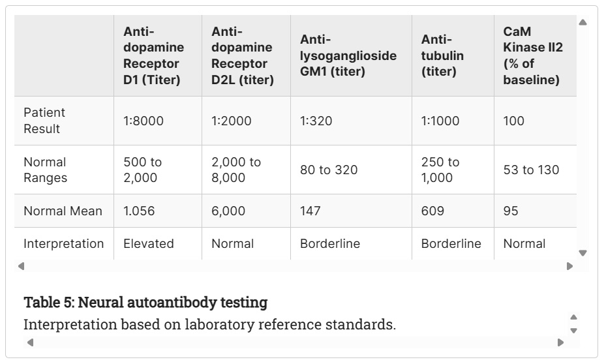This screenshot has height=364, width=606.
Task: Click the table's vertical scrollbar track
Action: (x=583, y=137)
